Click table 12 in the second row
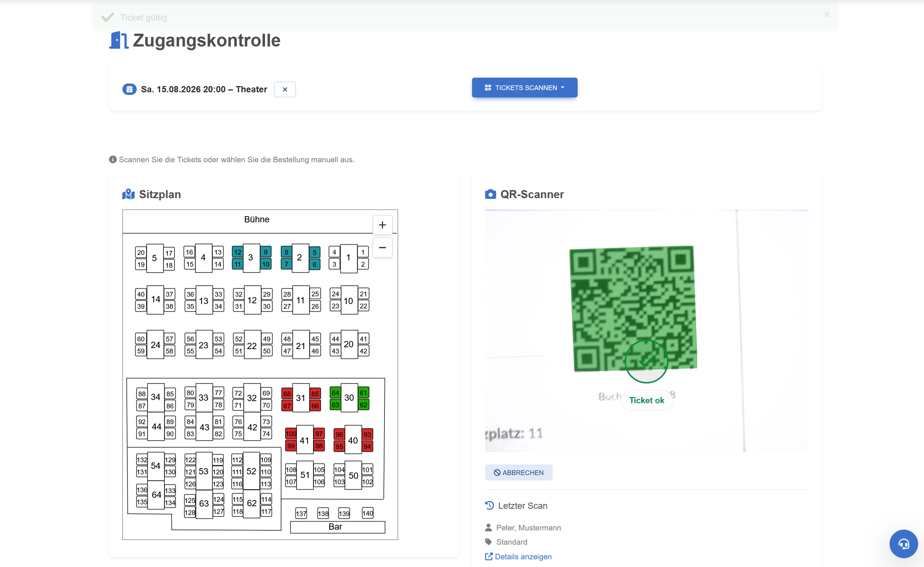The image size is (924, 567). pos(253,300)
